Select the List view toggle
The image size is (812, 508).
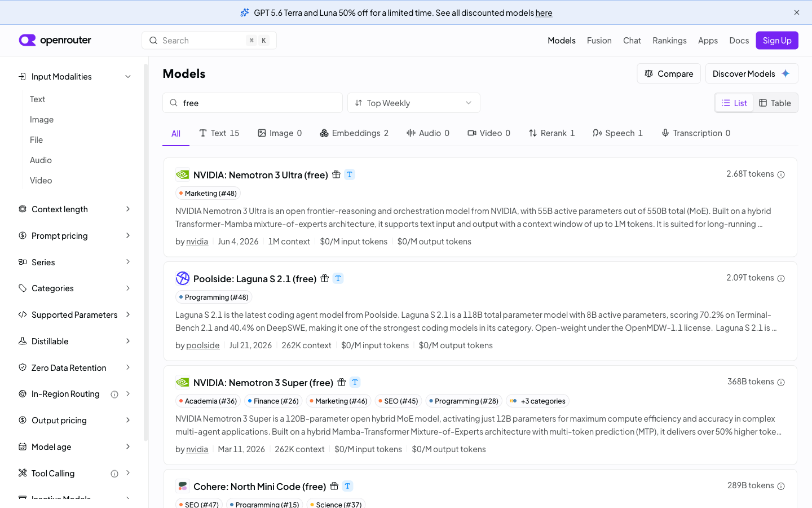pos(734,103)
